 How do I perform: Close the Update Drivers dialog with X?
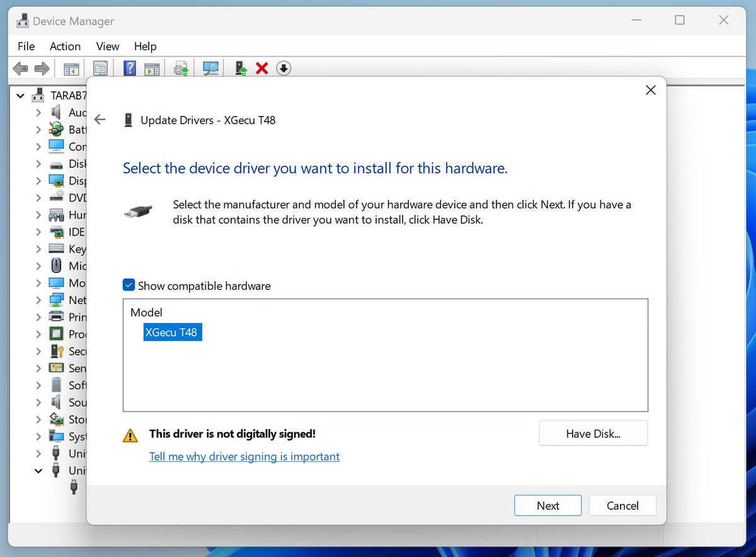(x=651, y=90)
